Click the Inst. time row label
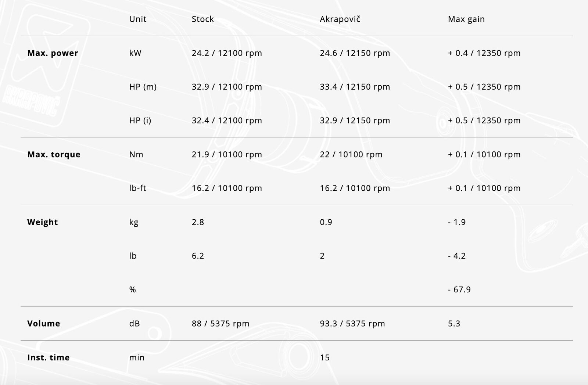 click(48, 357)
